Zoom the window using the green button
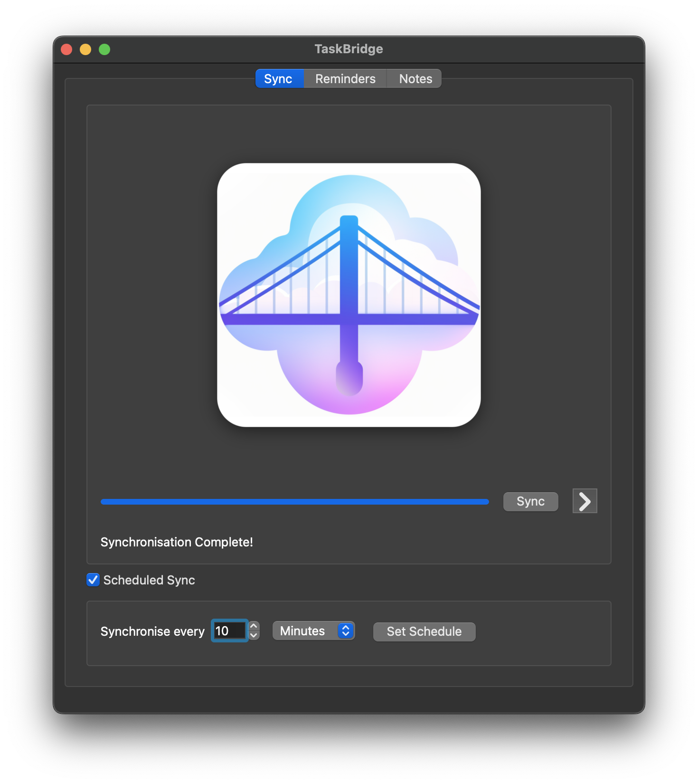698x784 pixels. [104, 49]
